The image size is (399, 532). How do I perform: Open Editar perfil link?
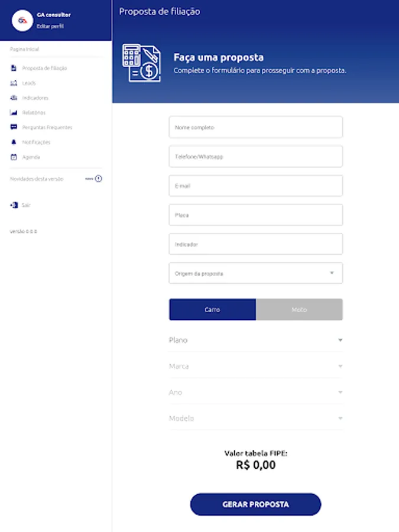(50, 26)
